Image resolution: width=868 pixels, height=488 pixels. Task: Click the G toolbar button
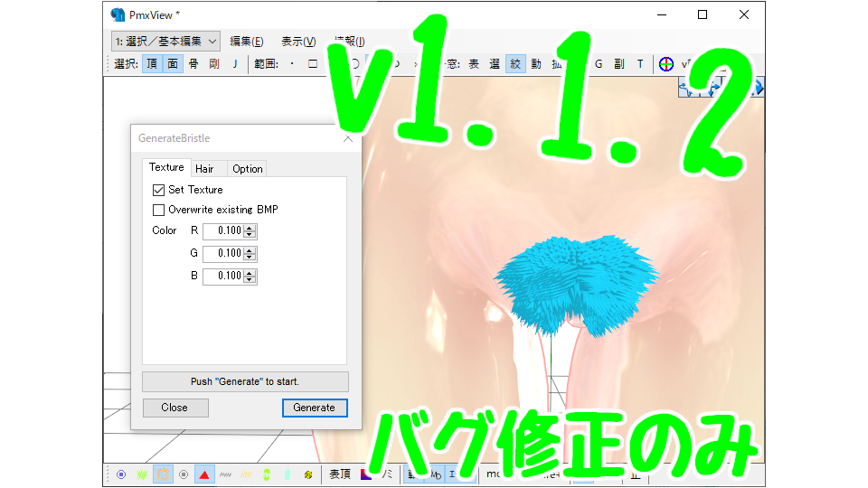[x=599, y=64]
